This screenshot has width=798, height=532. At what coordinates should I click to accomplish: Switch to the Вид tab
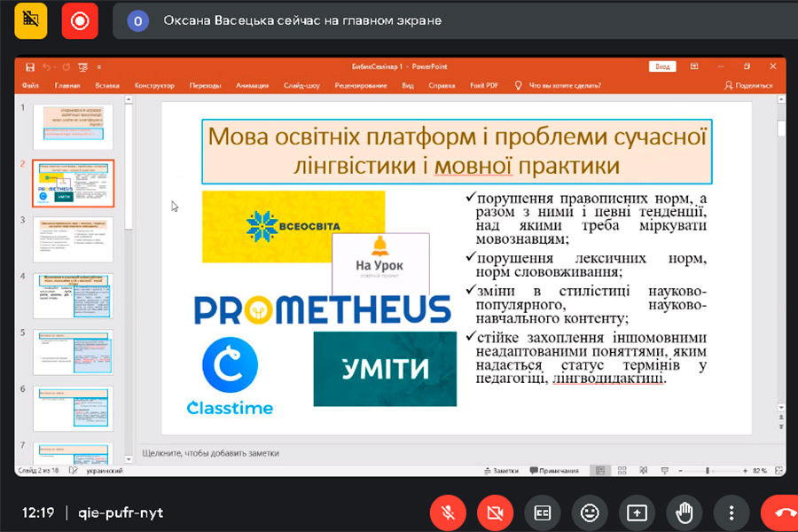(408, 85)
